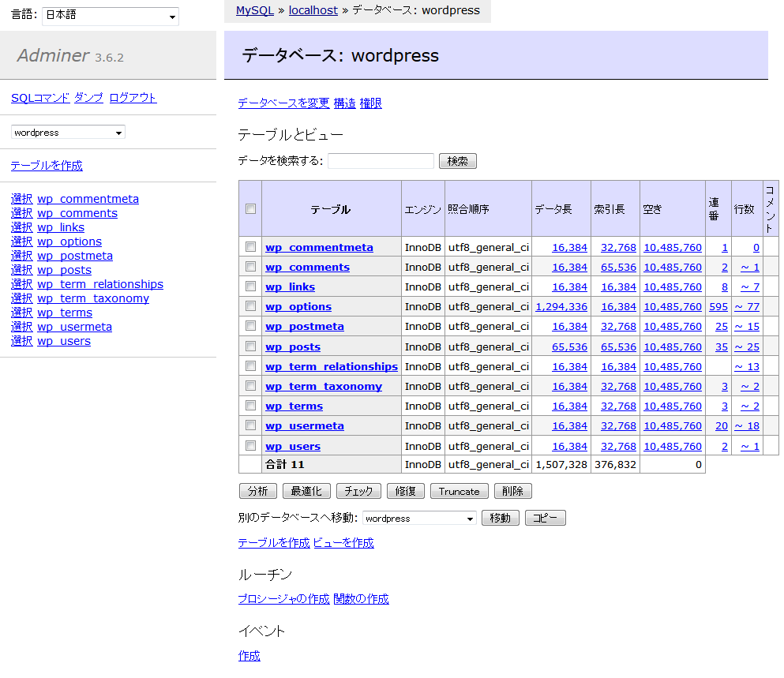The height and width of the screenshot is (678, 784).
Task: Toggle the select-all tables checkbox in header
Action: 250,209
